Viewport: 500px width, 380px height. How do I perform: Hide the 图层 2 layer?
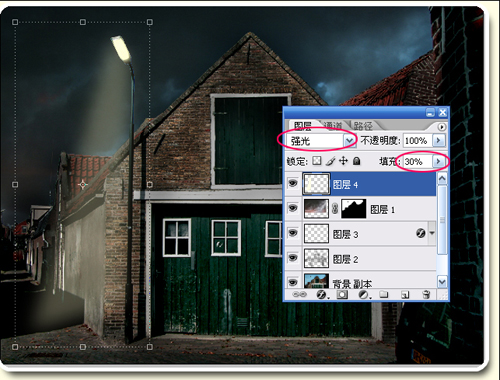click(293, 258)
